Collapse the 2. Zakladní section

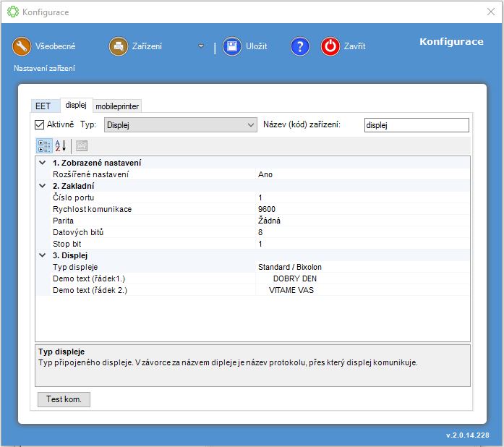tap(43, 186)
